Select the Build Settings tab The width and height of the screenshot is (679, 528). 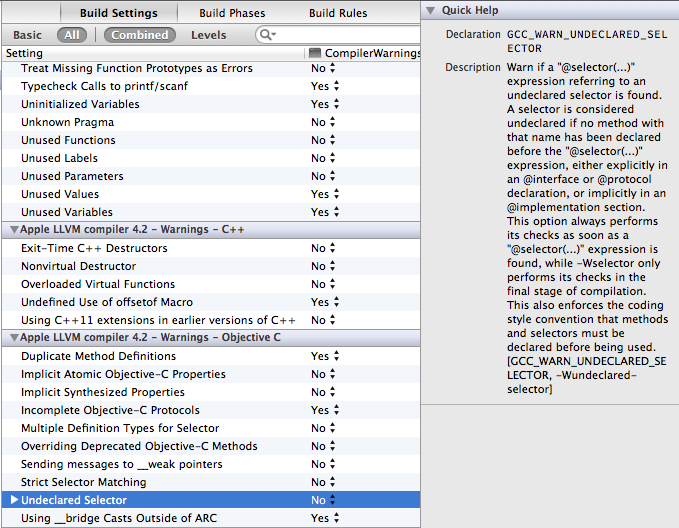[119, 13]
